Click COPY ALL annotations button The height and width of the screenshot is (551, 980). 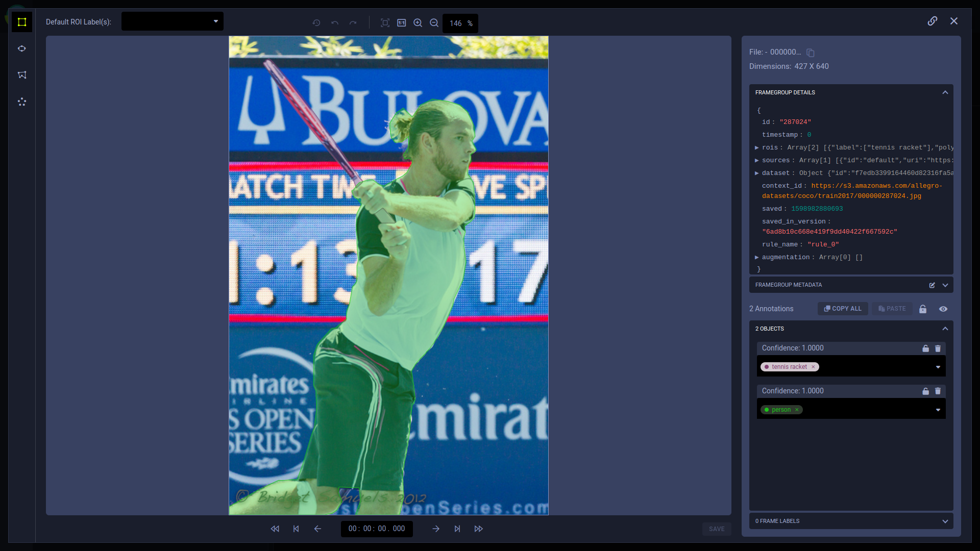point(843,308)
